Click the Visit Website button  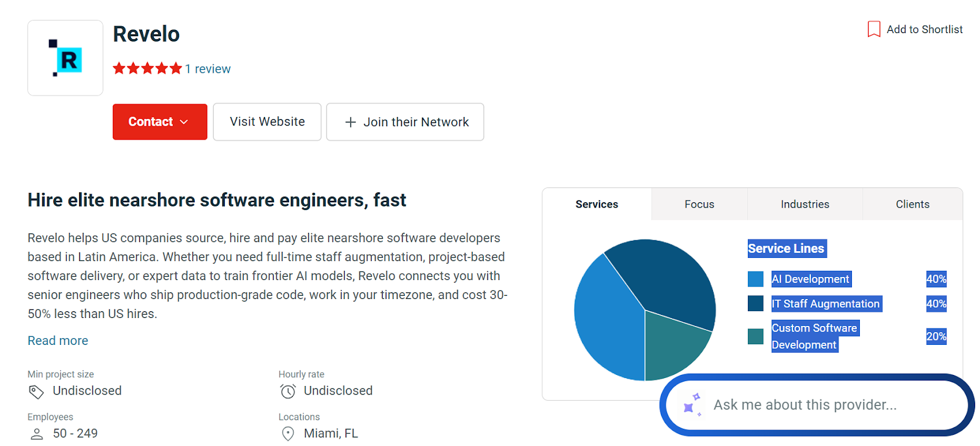(x=267, y=122)
